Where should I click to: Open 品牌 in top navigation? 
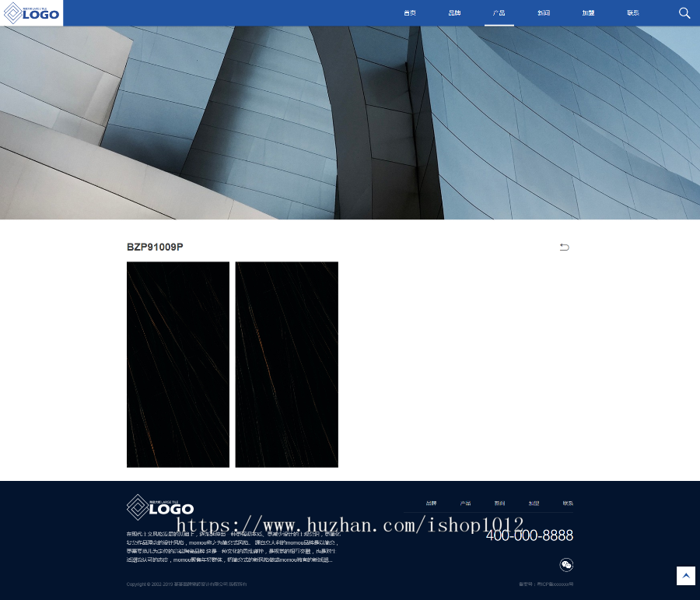click(x=454, y=13)
